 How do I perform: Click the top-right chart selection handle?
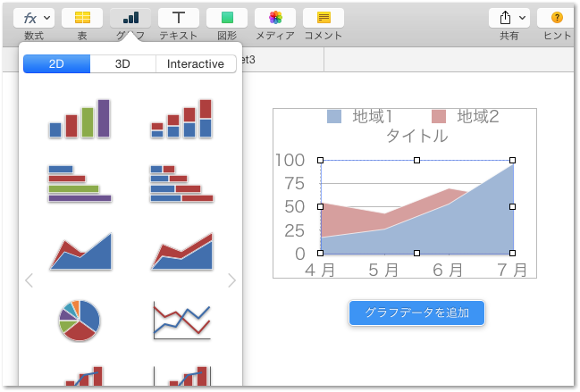click(x=512, y=161)
